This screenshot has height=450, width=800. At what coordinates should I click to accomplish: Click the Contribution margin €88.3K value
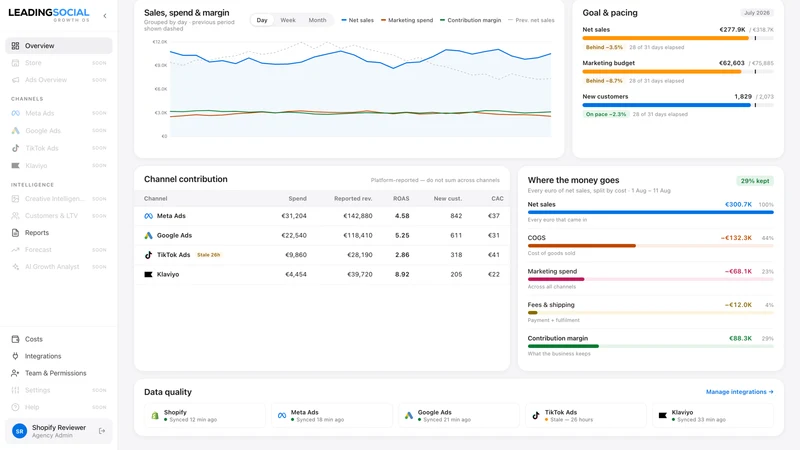tap(740, 338)
